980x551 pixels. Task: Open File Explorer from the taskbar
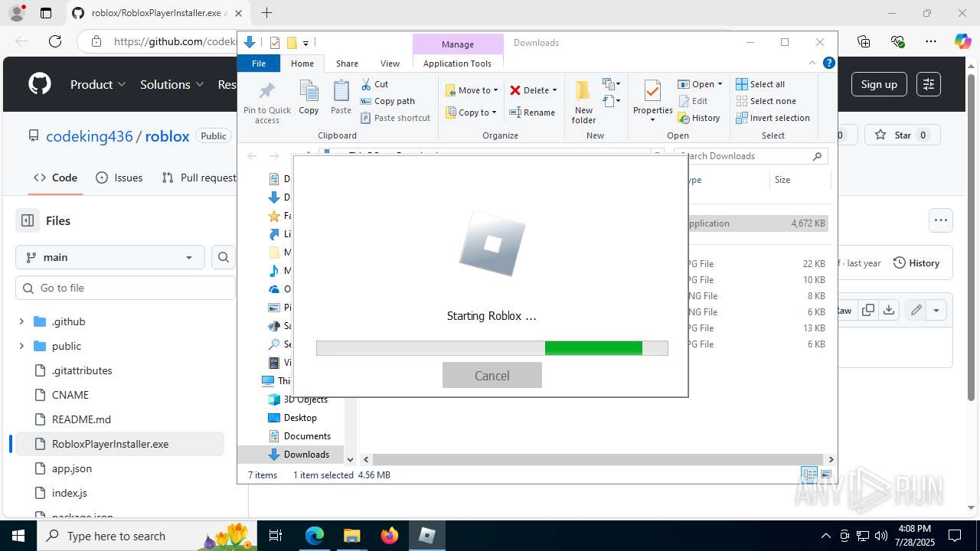351,536
